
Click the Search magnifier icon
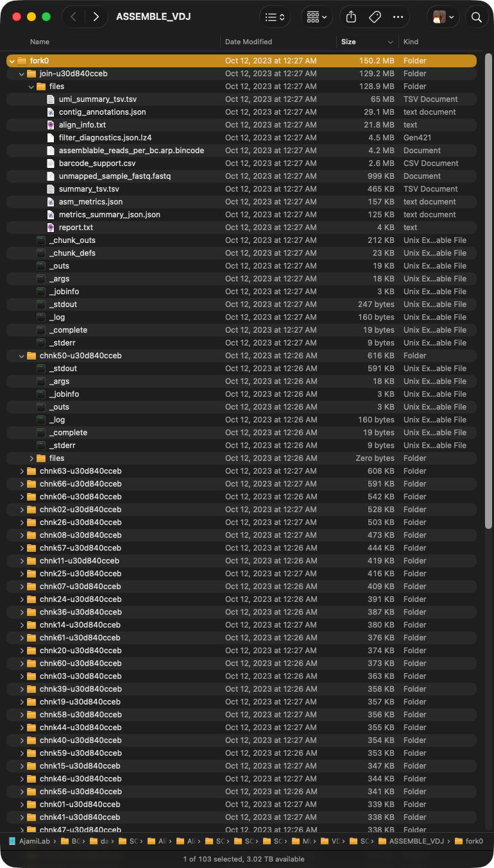(x=476, y=17)
